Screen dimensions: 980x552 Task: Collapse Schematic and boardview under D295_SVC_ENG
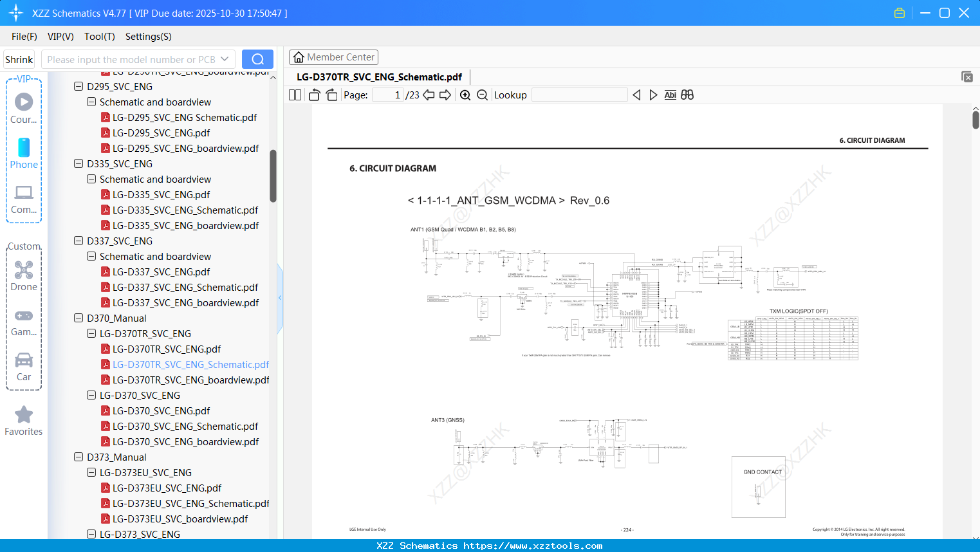(91, 102)
